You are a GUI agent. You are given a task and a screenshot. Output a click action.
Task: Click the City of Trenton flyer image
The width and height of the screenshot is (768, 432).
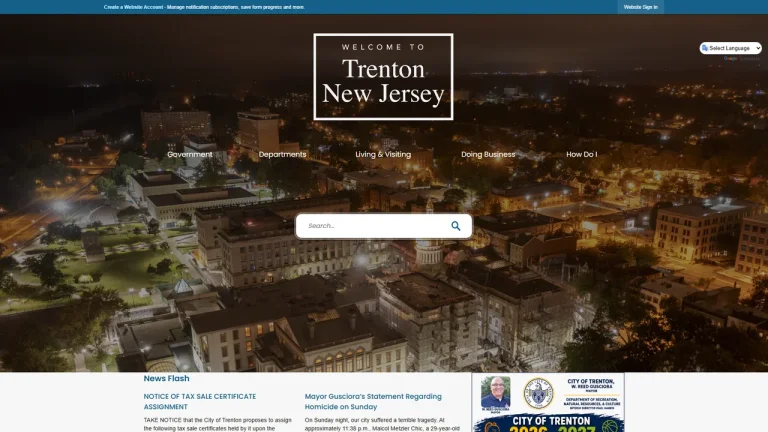pyautogui.click(x=548, y=403)
